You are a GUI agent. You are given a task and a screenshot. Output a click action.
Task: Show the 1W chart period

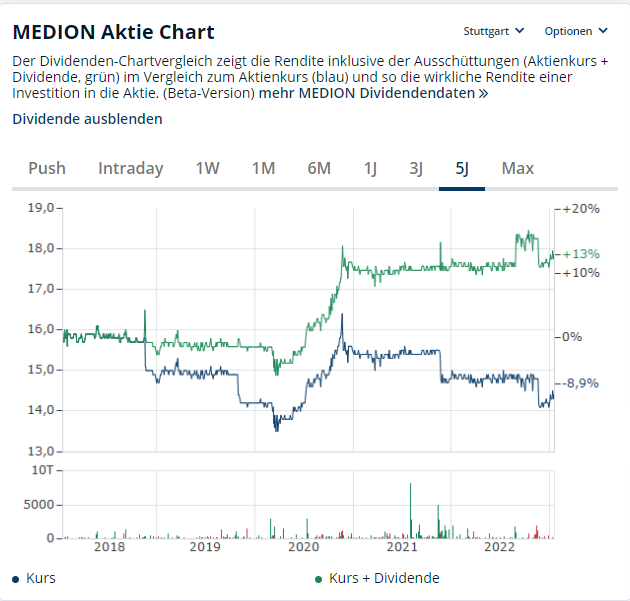(207, 168)
